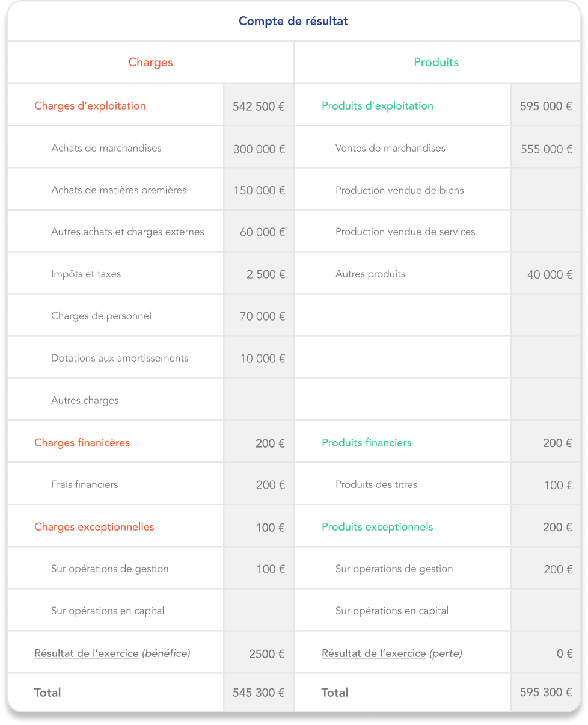Screen dimensions: 588x725
Task: Open the Résultat de l'exercice (perte) link
Action: pyautogui.click(x=374, y=653)
